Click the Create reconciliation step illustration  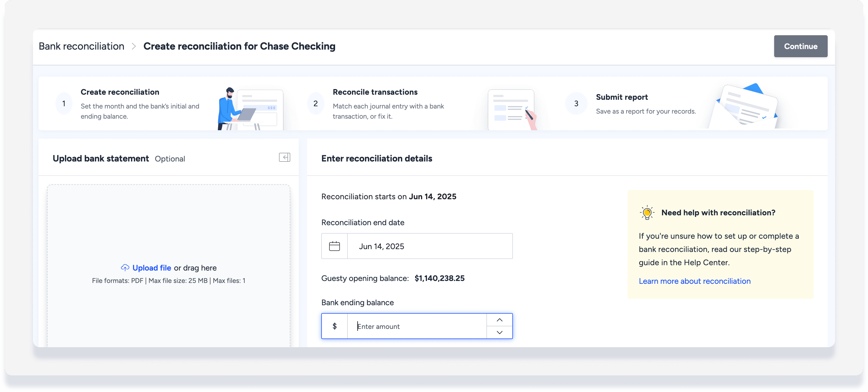250,108
